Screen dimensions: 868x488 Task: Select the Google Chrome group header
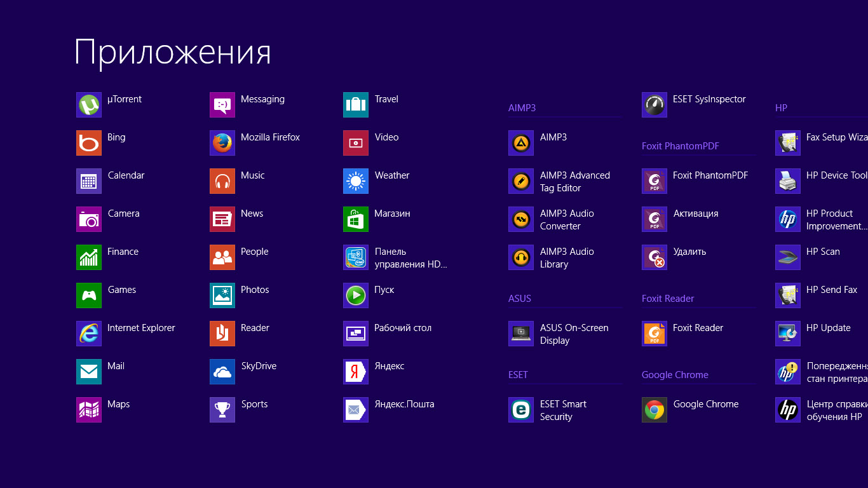[675, 375]
